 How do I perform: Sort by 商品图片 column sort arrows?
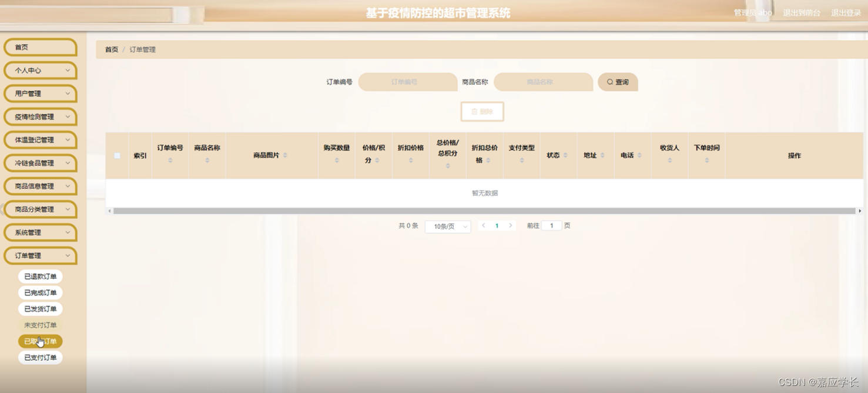coord(285,155)
